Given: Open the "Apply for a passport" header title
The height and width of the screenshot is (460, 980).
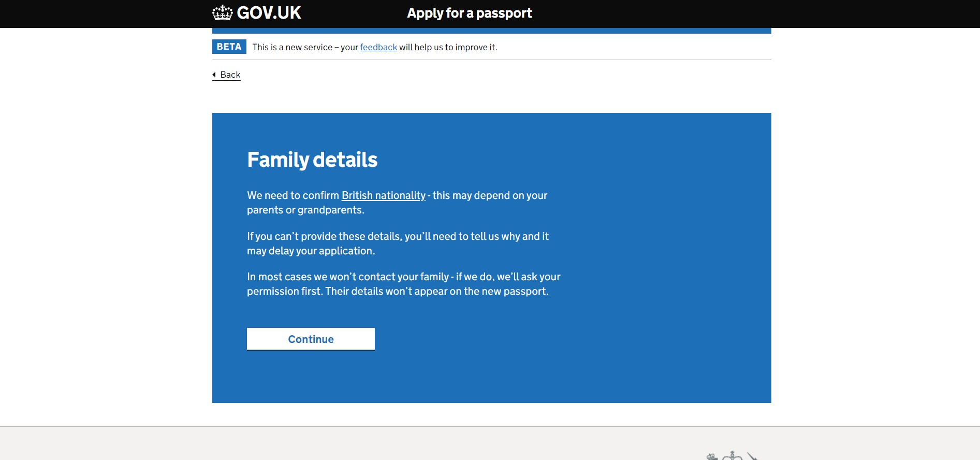Looking at the screenshot, I should click(x=469, y=13).
